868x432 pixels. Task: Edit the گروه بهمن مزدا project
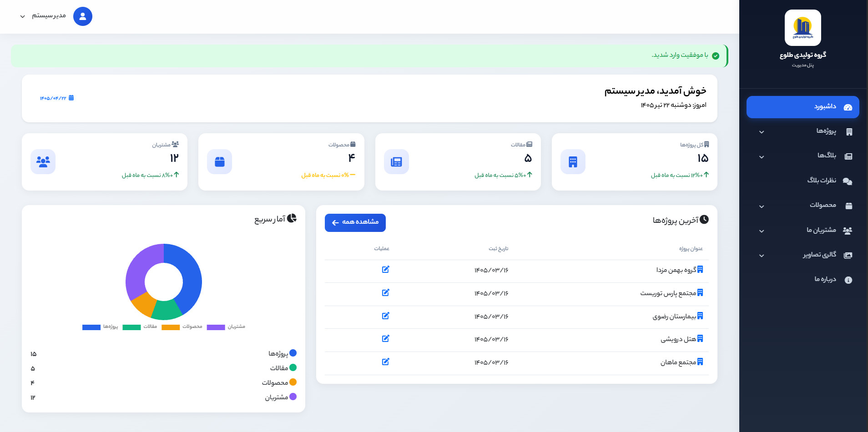click(x=386, y=270)
